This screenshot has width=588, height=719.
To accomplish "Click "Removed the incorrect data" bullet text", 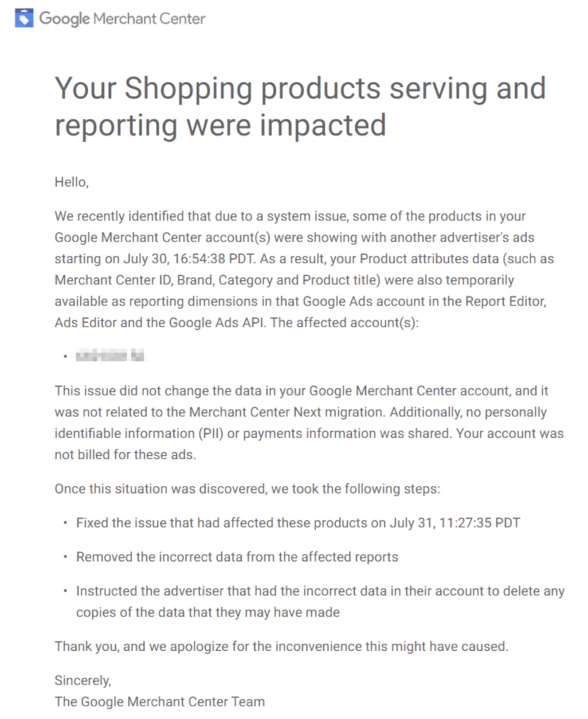I will pyautogui.click(x=237, y=557).
